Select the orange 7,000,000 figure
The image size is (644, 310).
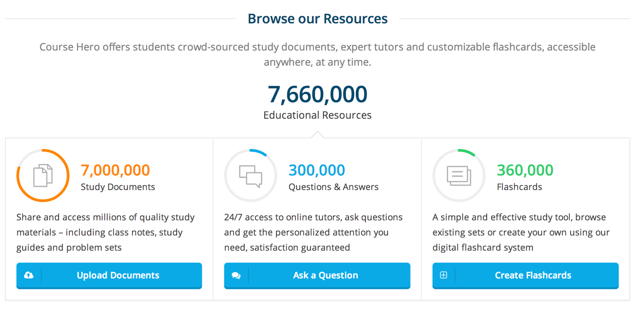pyautogui.click(x=115, y=170)
